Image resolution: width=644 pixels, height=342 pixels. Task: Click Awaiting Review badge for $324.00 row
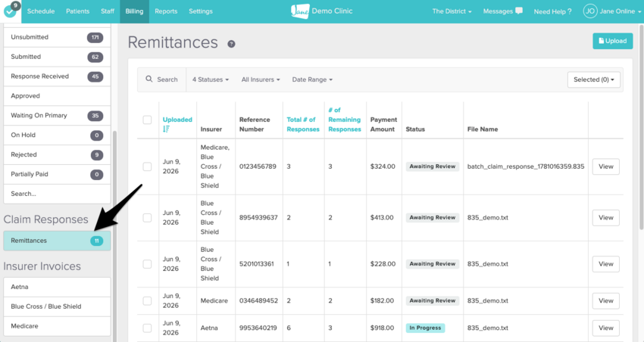[x=433, y=166]
